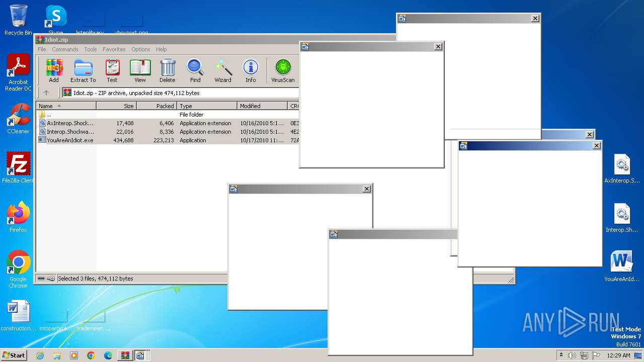Open the intoparticul... desktop file
The image size is (644, 362).
[56, 319]
